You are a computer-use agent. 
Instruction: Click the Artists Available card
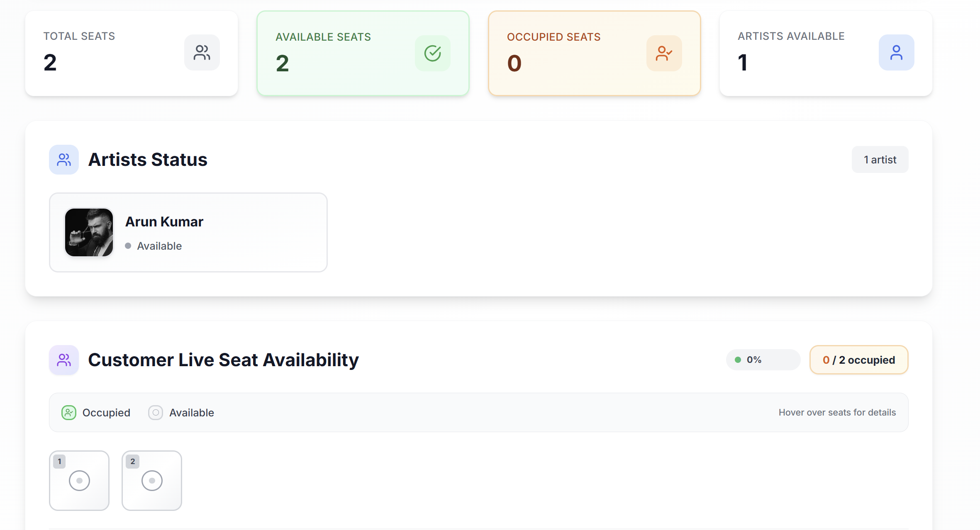[x=826, y=53]
